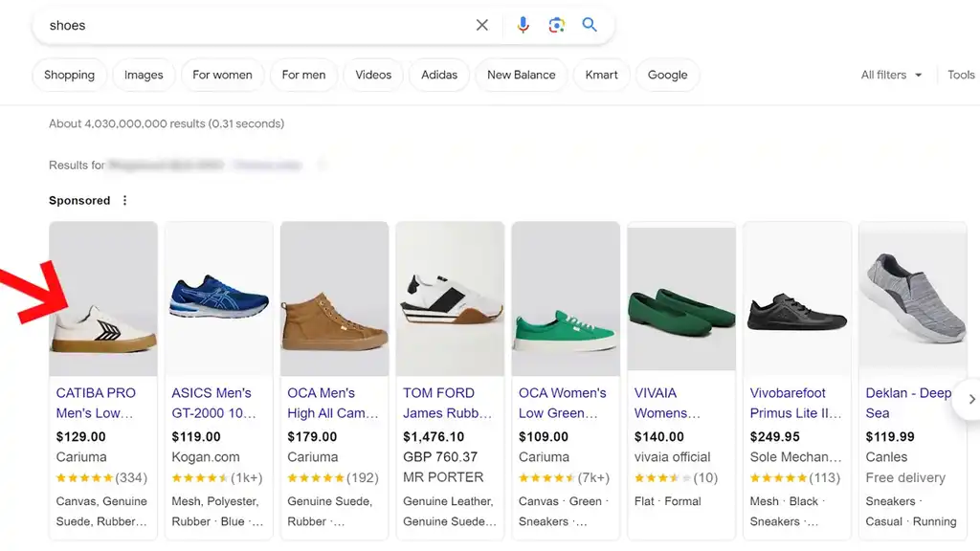Click the About 4,030,000,000 results text
Viewport: 980px width, 551px height.
pyautogui.click(x=167, y=123)
